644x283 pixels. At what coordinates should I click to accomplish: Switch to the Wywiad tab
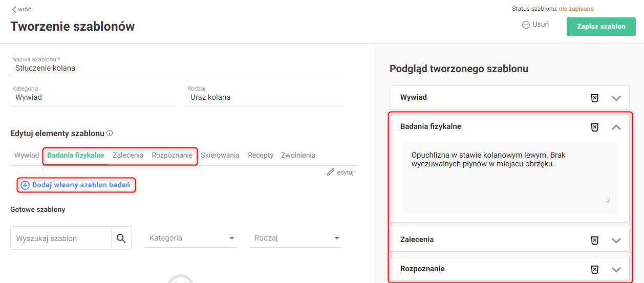(x=27, y=155)
